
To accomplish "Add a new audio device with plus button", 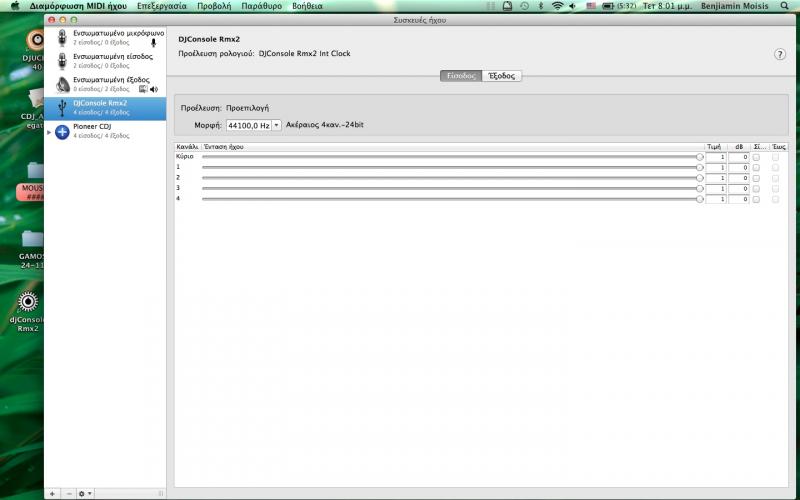I will [52, 493].
